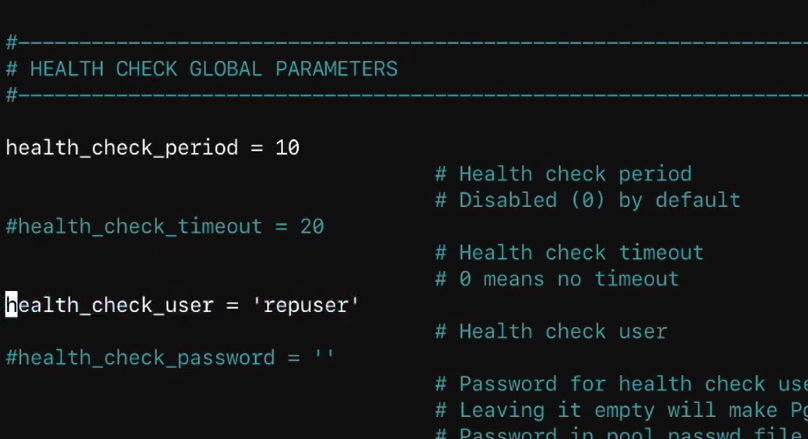The height and width of the screenshot is (439, 808).
Task: Click the '# Health check timeout' comment
Action: coord(569,253)
